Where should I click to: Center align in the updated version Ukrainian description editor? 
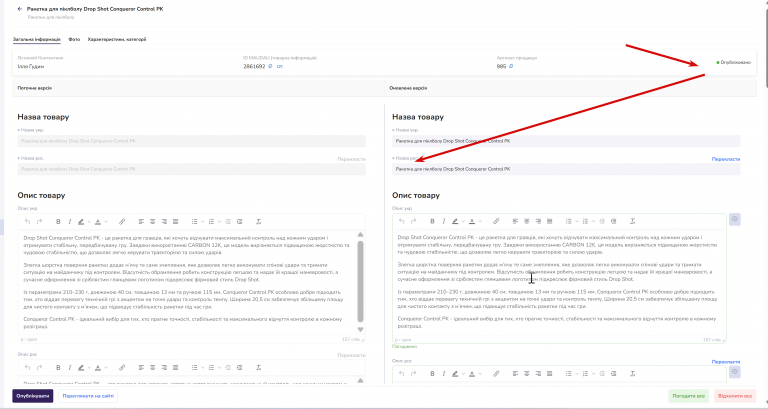point(527,221)
